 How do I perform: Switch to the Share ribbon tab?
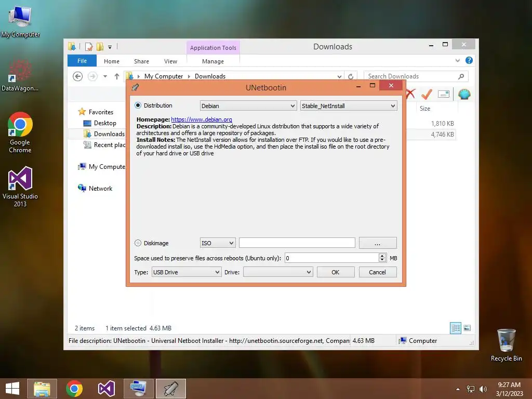pyautogui.click(x=141, y=61)
